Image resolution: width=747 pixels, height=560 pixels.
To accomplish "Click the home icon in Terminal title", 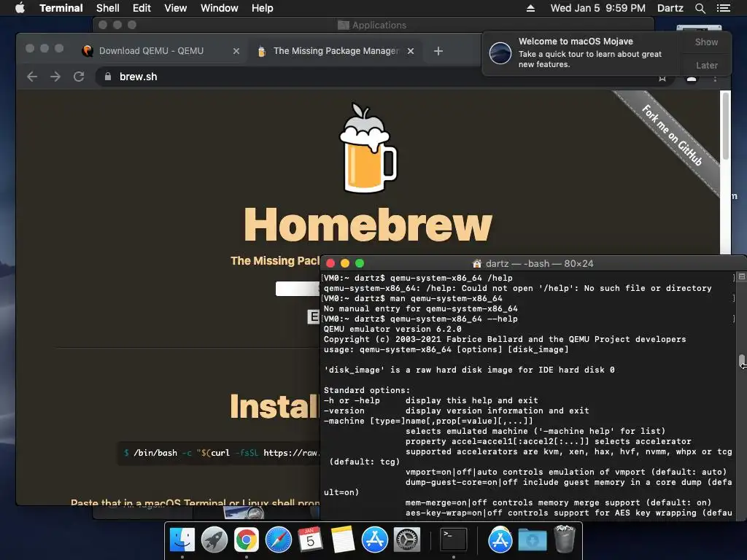I will tap(476, 263).
